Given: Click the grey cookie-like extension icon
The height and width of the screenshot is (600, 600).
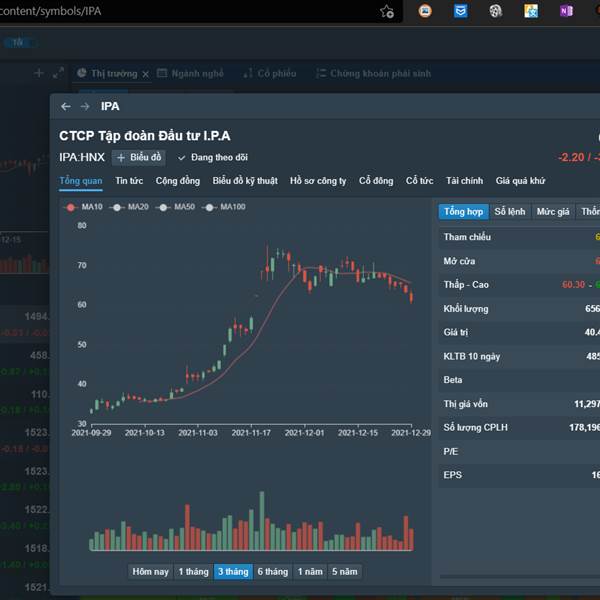Looking at the screenshot, I should pyautogui.click(x=496, y=11).
